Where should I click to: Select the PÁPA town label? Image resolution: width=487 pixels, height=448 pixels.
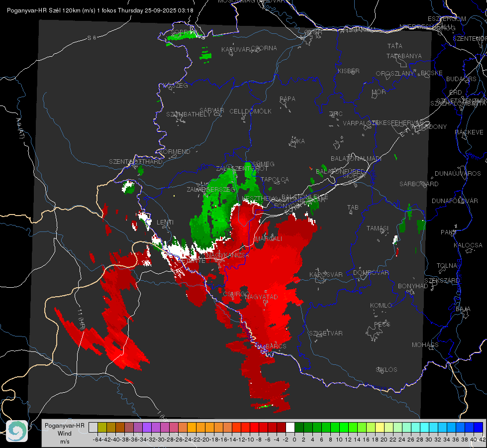(x=288, y=99)
